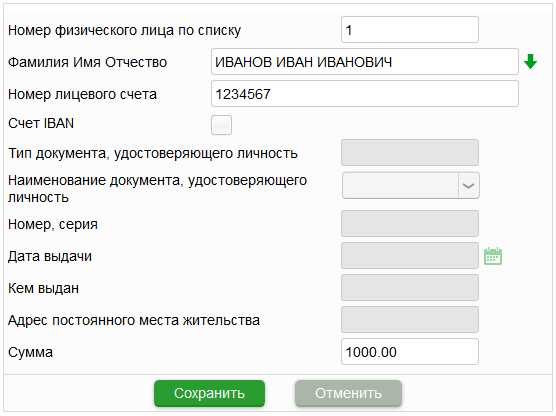This screenshot has width=556, height=416.
Task: Click the Адрес постоянного места жительства field
Action: pos(410,320)
